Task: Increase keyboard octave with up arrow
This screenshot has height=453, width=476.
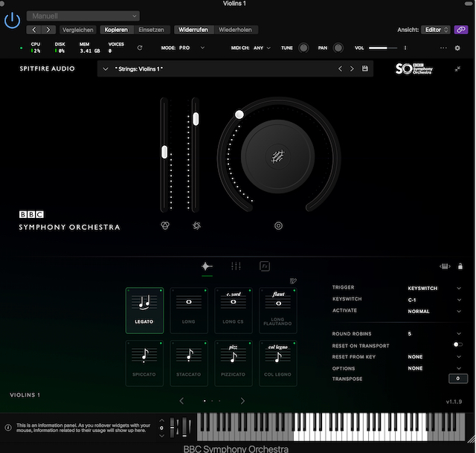Action: coord(162,421)
